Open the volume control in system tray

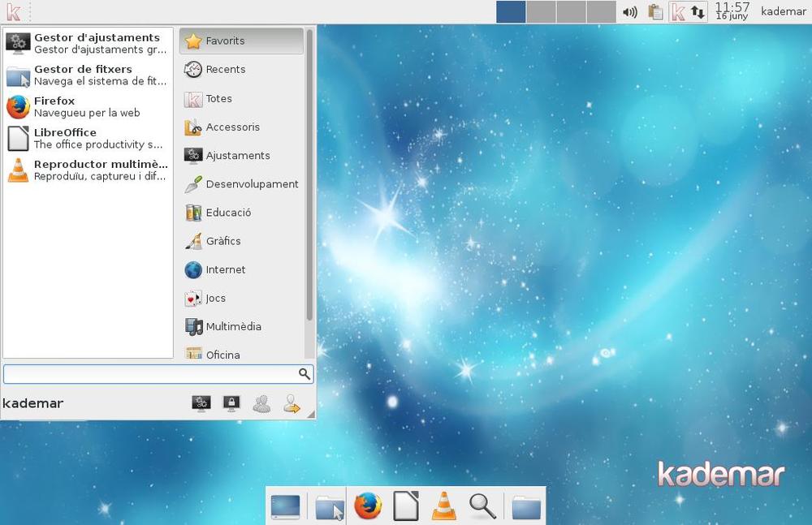[x=629, y=11]
